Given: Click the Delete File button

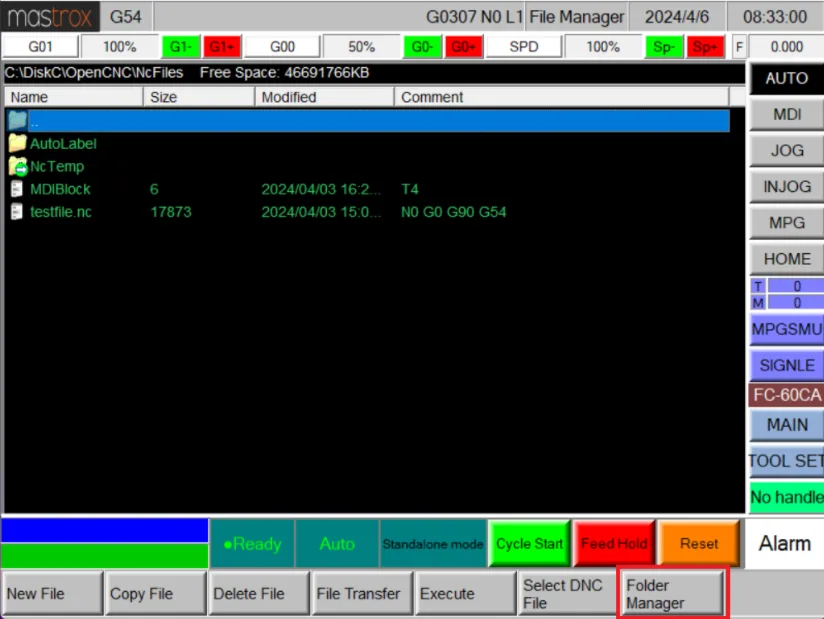Looking at the screenshot, I should [x=259, y=593].
